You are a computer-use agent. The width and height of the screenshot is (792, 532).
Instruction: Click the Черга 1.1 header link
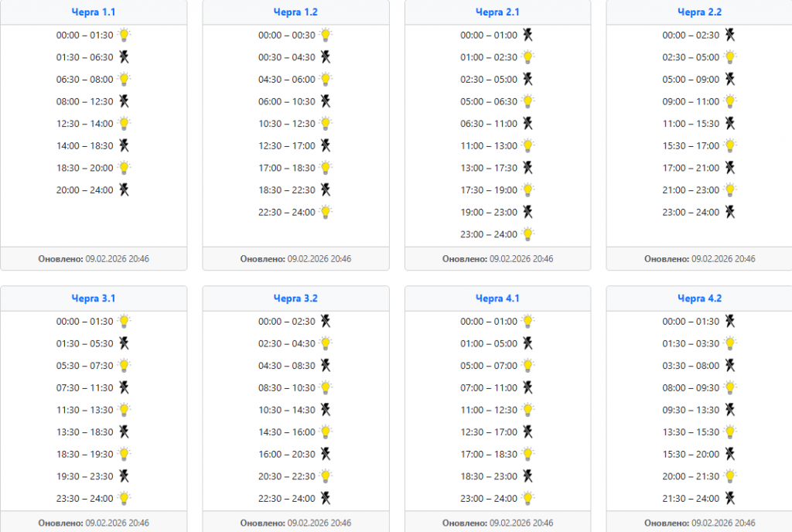point(94,12)
